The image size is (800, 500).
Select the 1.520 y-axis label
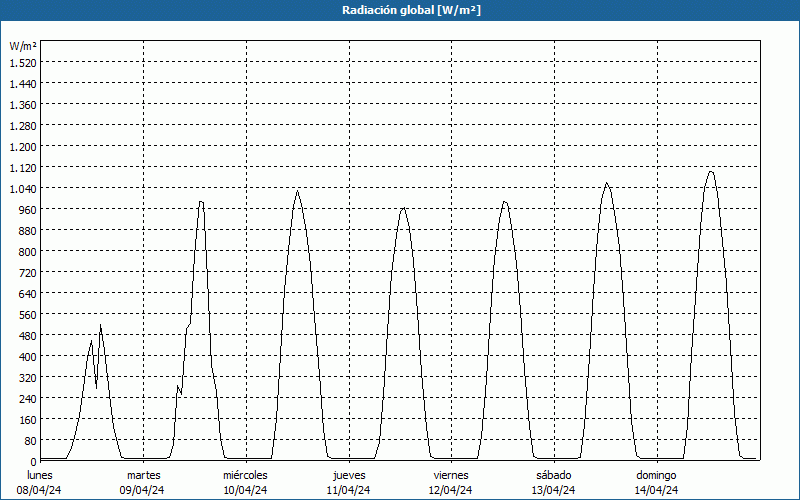[23, 62]
